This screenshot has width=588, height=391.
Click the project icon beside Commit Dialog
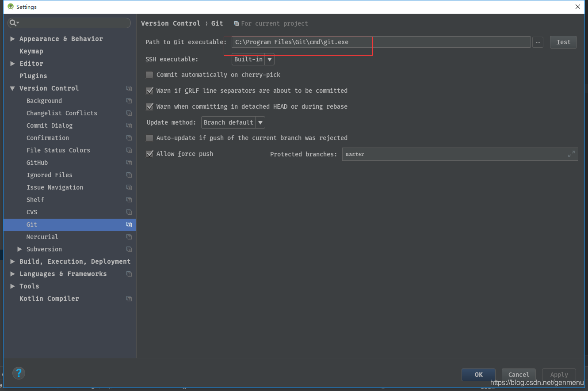pos(129,125)
